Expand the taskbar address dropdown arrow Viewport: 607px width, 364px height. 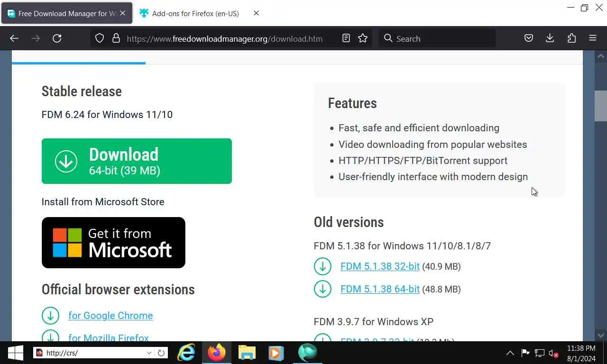point(149,353)
